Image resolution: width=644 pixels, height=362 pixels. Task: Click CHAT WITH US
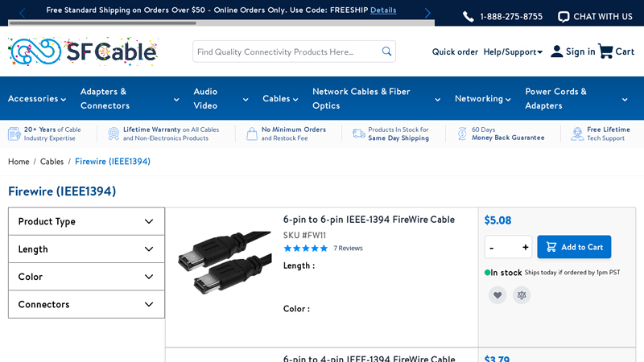602,17
